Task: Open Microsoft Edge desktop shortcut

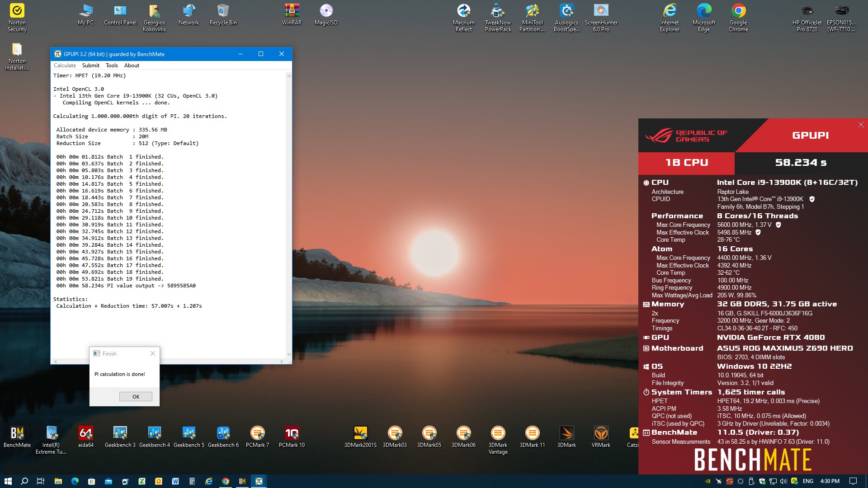Action: (704, 18)
